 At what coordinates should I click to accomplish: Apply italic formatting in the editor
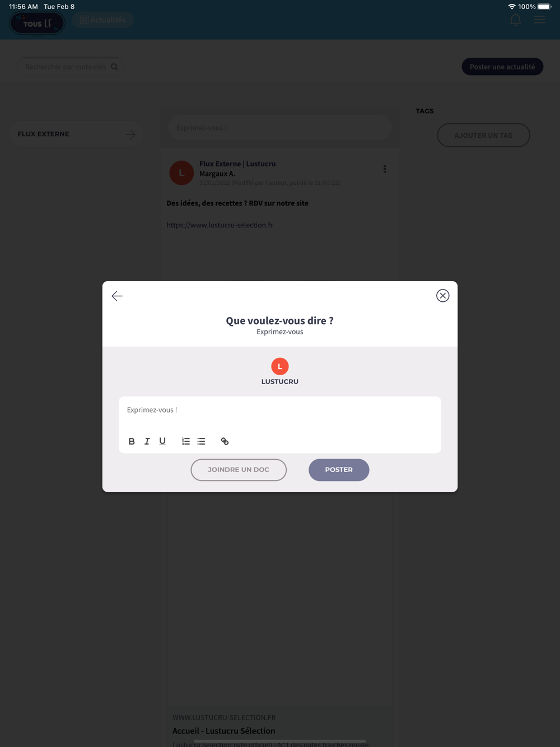tap(147, 441)
